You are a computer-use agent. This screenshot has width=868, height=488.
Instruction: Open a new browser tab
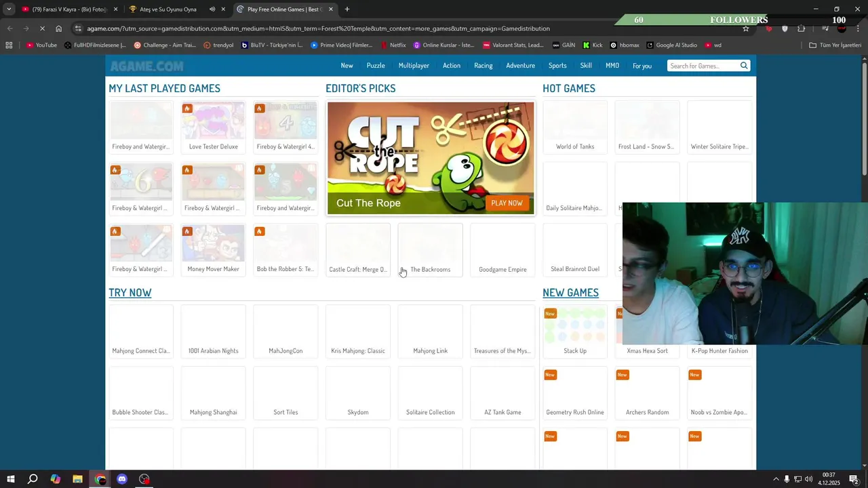pyautogui.click(x=347, y=9)
